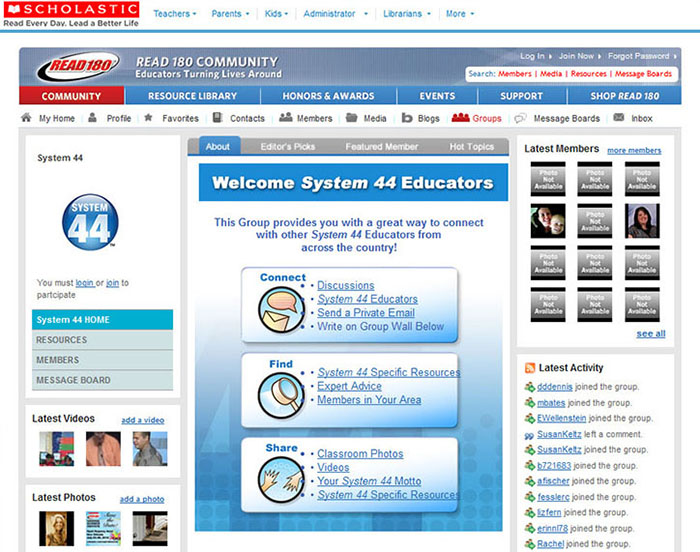Image resolution: width=700 pixels, height=552 pixels.
Task: Click the add a video link
Action: 143,420
